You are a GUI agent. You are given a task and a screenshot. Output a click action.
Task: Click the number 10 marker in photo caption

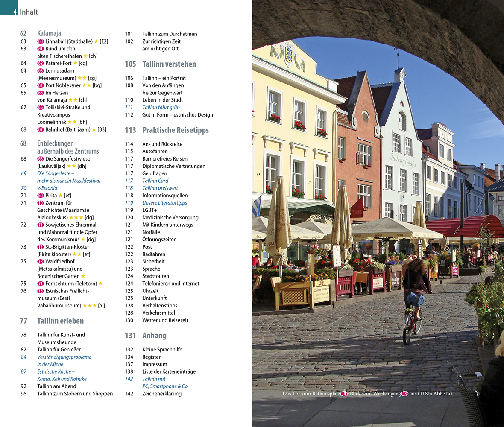click(x=344, y=394)
